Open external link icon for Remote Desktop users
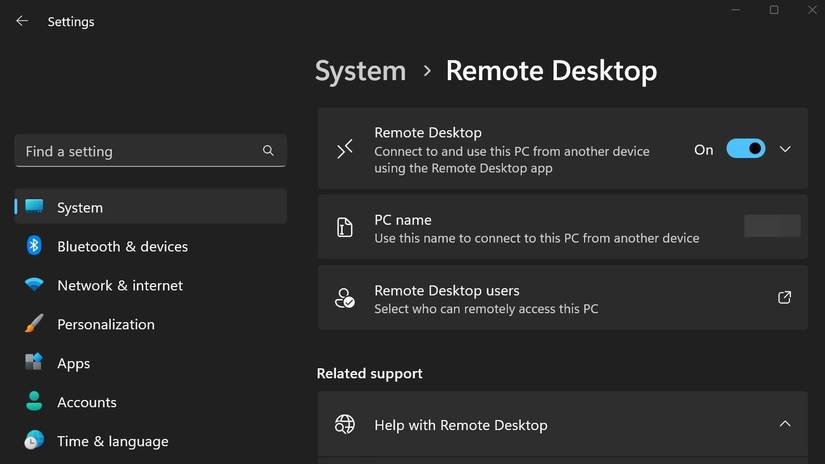The height and width of the screenshot is (464, 825). 784,298
